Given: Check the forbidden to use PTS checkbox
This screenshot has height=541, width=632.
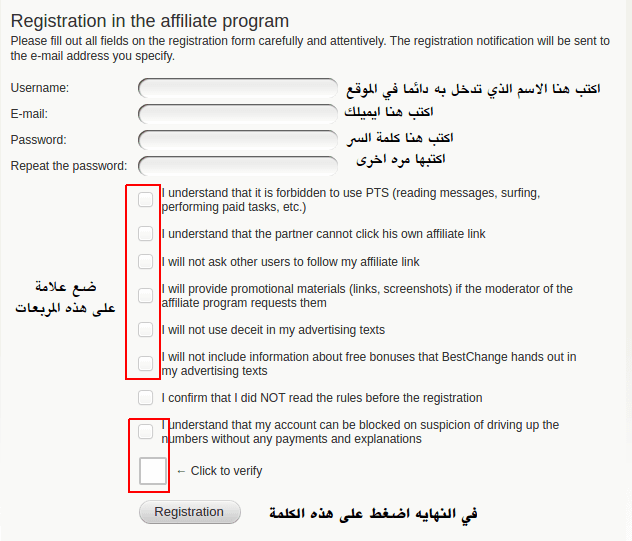Looking at the screenshot, I should click(x=146, y=199).
